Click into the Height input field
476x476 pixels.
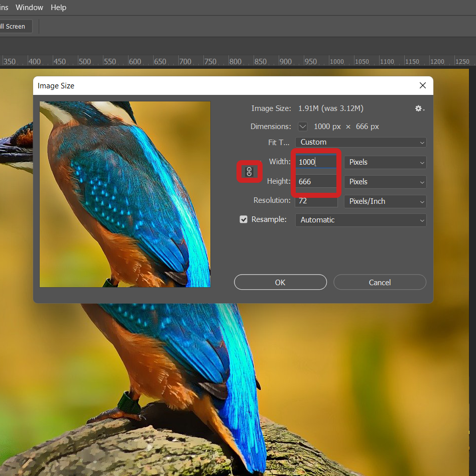(316, 182)
